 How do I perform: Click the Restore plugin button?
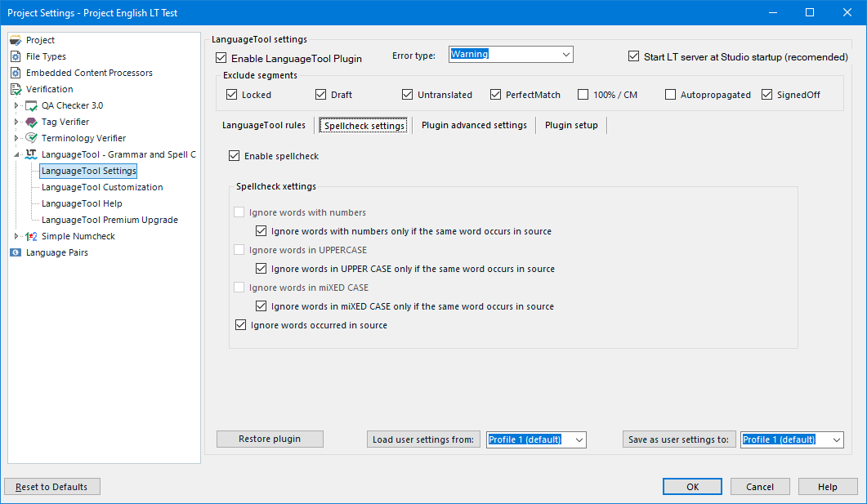point(270,439)
